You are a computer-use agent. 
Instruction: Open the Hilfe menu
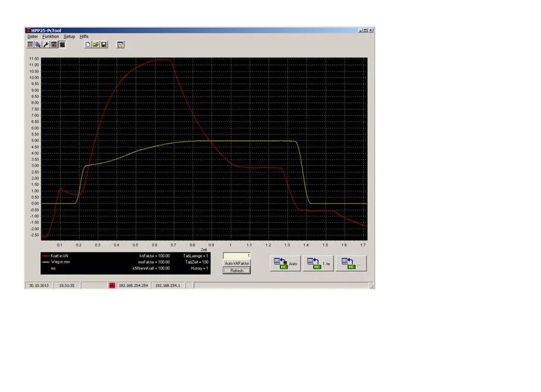coord(84,37)
